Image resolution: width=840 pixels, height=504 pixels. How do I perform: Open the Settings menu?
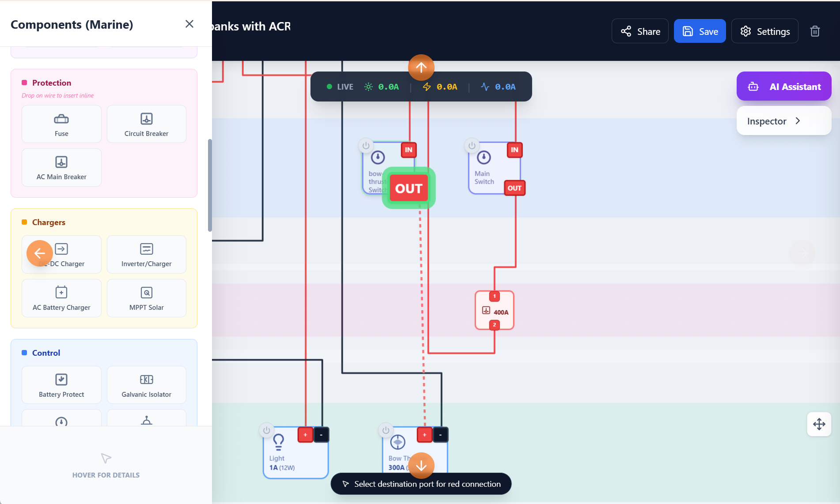click(764, 31)
